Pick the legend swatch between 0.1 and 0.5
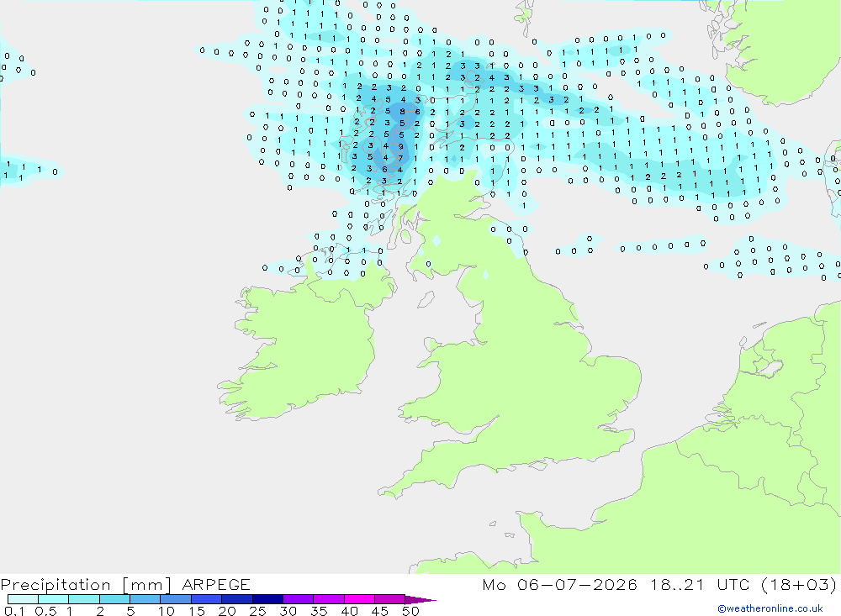Viewport: 841px width, 616px height. pos(23,599)
